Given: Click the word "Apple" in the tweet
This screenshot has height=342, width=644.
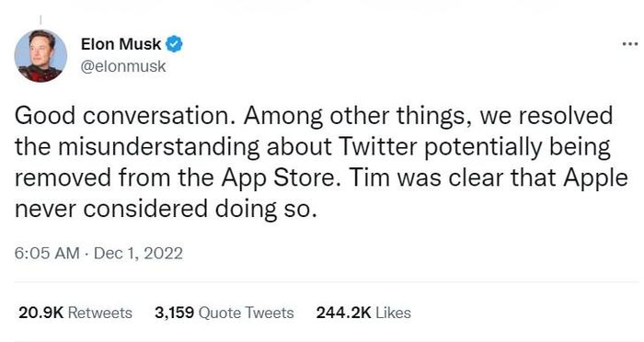Looking at the screenshot, I should coord(595,179).
